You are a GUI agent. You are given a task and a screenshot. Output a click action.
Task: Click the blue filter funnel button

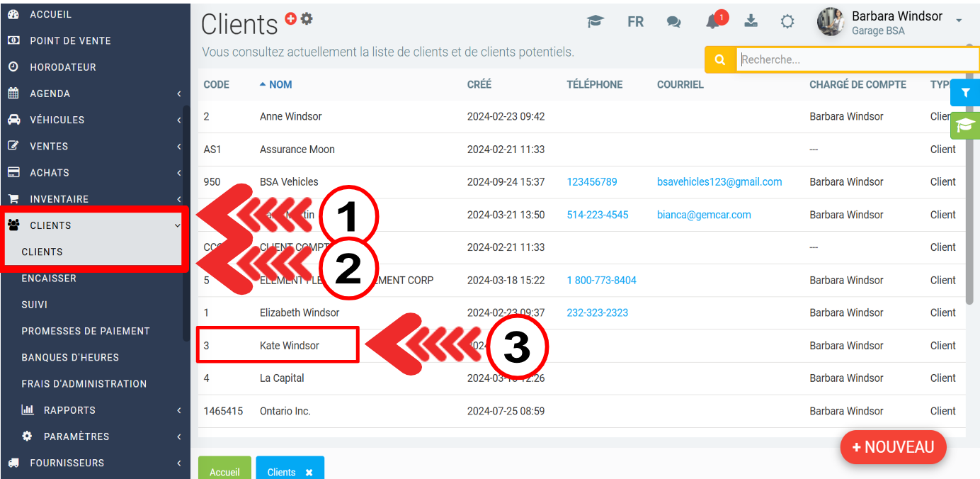point(964,93)
